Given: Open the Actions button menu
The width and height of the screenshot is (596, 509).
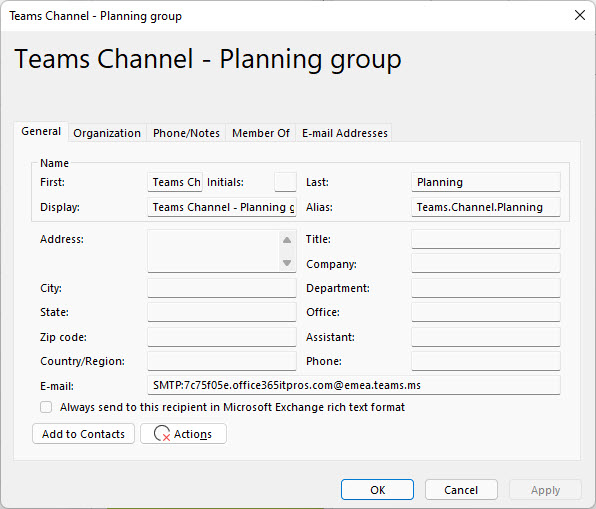Looking at the screenshot, I should pyautogui.click(x=183, y=434).
